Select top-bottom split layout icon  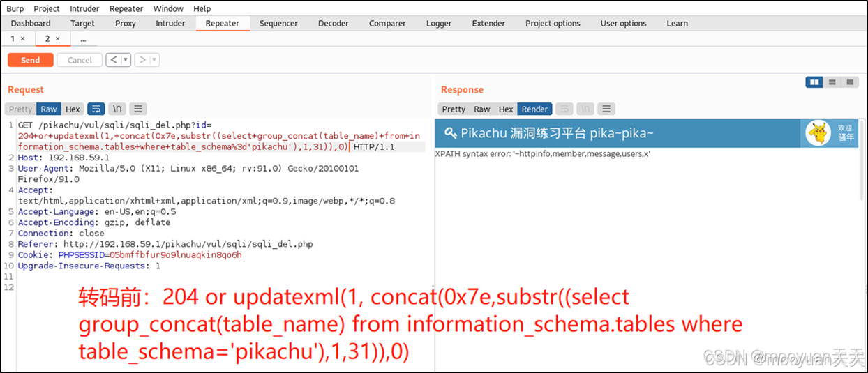point(832,82)
